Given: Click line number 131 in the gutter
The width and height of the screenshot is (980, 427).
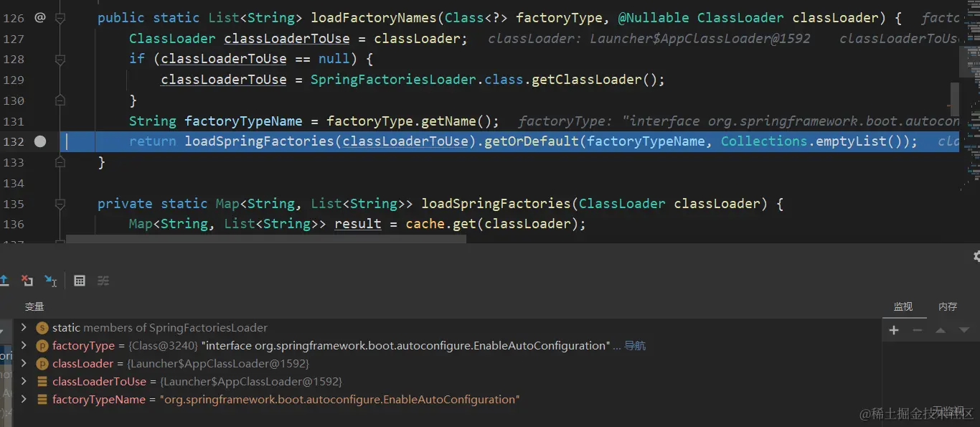Looking at the screenshot, I should click(14, 121).
